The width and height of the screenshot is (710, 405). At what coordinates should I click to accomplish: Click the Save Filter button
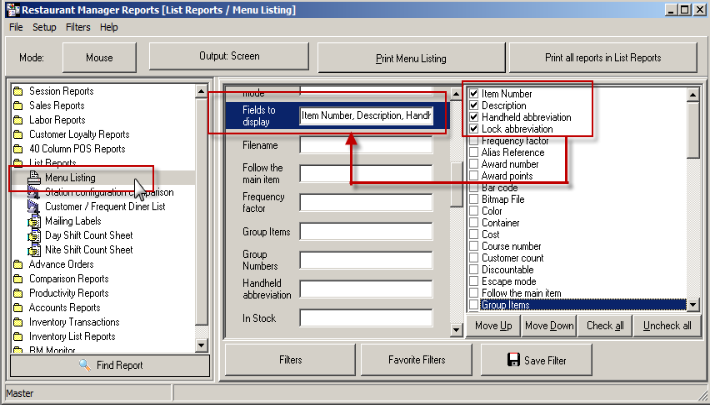537,360
